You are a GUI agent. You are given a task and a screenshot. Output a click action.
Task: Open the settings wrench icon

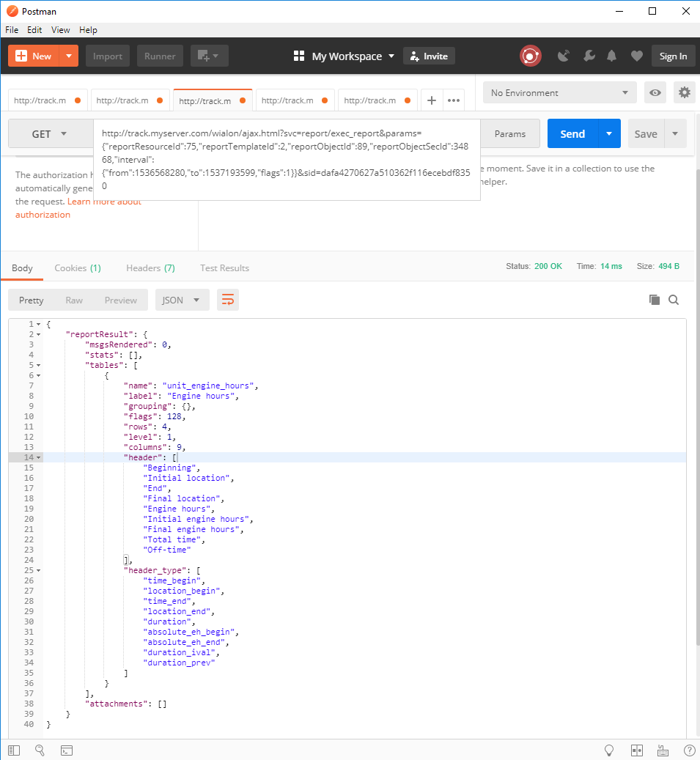[589, 56]
